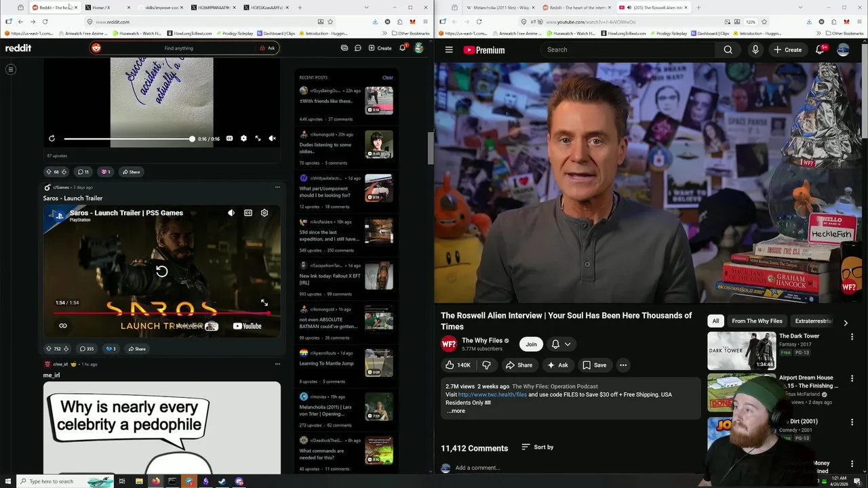Share the Saros Launch Trailer post
This screenshot has height=488, width=868.
tap(136, 348)
